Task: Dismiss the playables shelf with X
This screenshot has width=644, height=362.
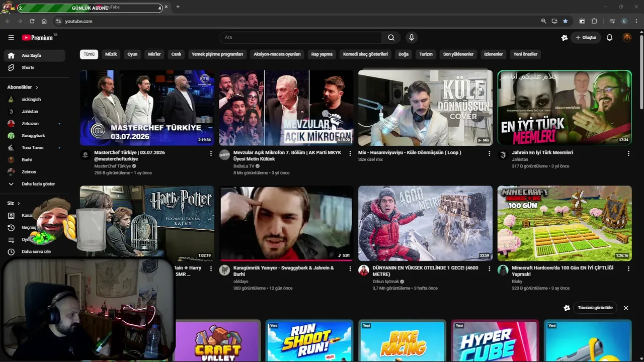Action: pos(626,308)
